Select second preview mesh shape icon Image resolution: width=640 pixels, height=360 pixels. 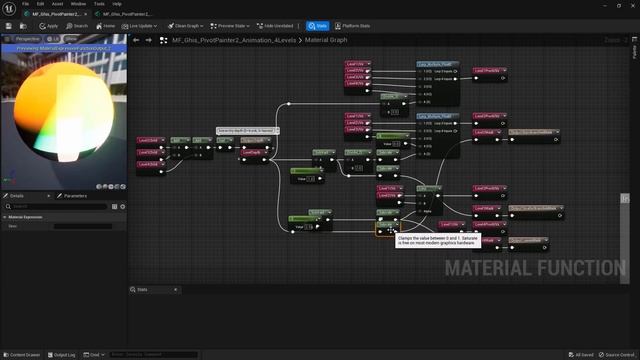pos(105,187)
